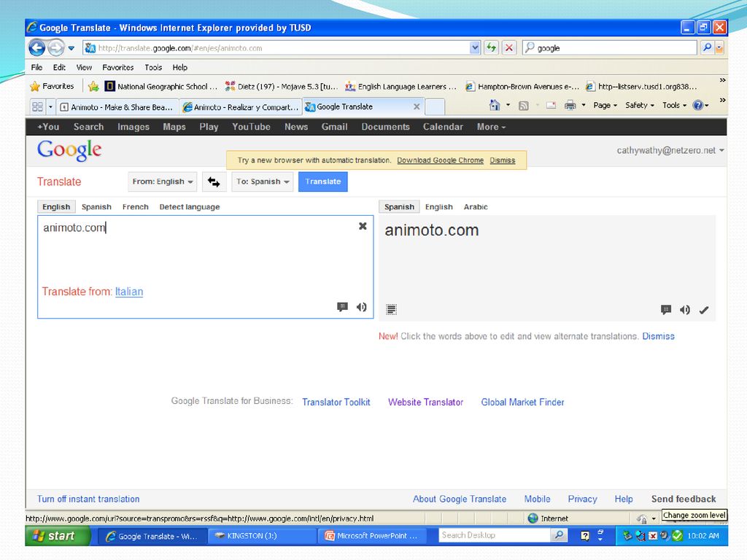The image size is (747, 560).
Task: Click the blue Translate button
Action: (x=323, y=182)
